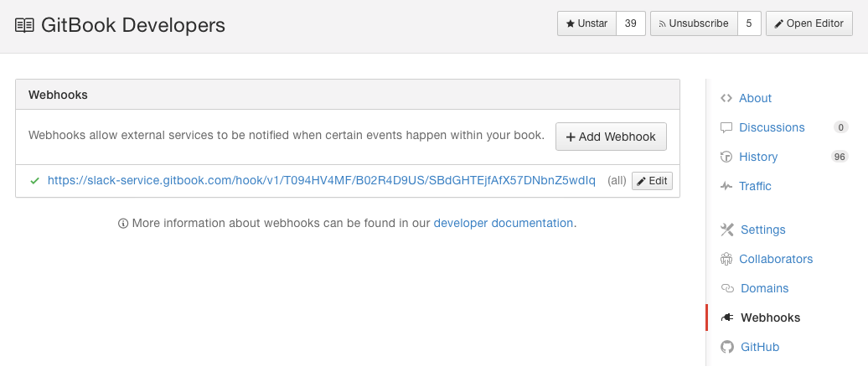This screenshot has height=382, width=868.
Task: Click the Traffic pulse icon
Action: pos(726,186)
